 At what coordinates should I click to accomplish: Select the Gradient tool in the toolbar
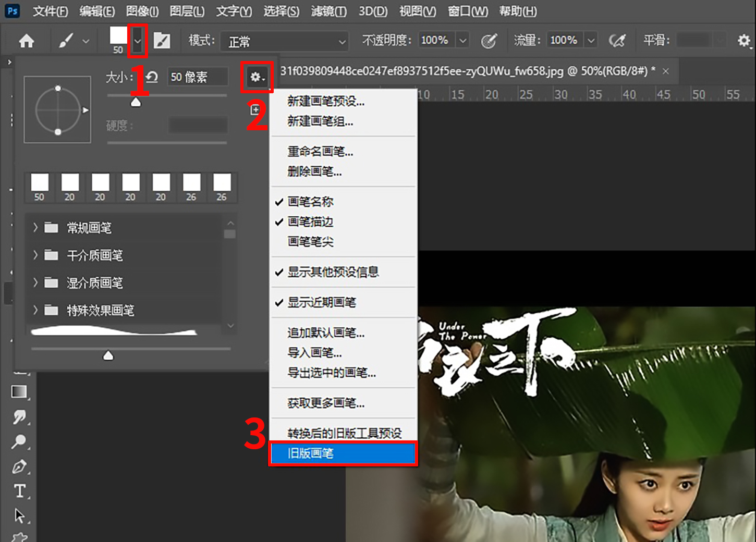pos(19,391)
